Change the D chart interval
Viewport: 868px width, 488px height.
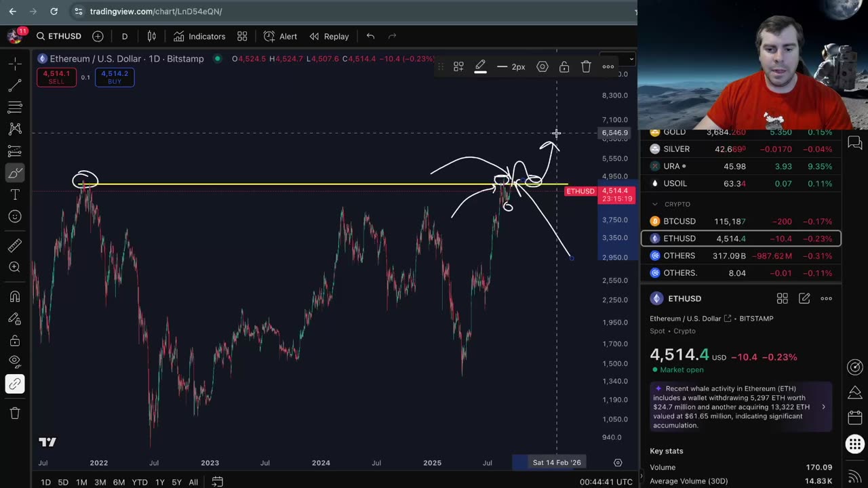click(x=125, y=36)
